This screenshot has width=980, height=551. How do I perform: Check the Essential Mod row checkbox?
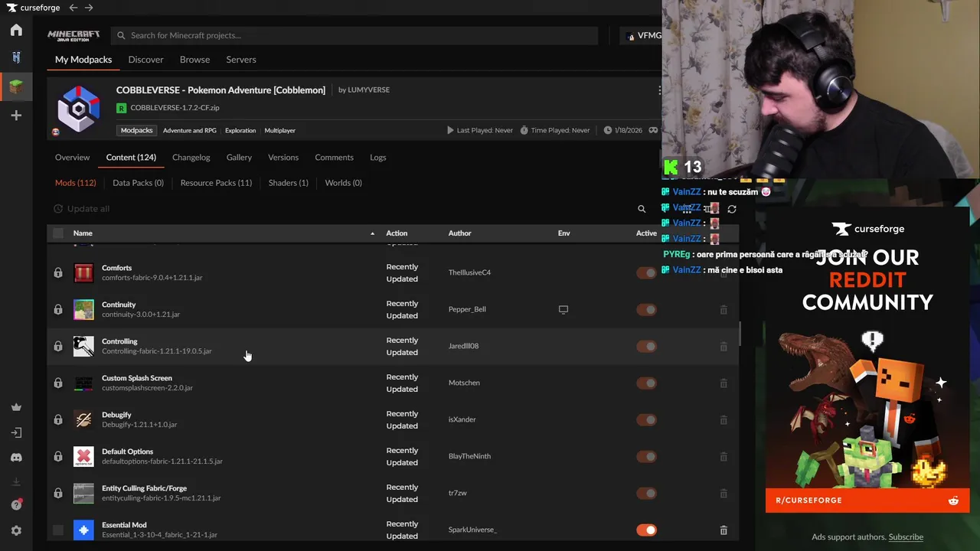58,530
